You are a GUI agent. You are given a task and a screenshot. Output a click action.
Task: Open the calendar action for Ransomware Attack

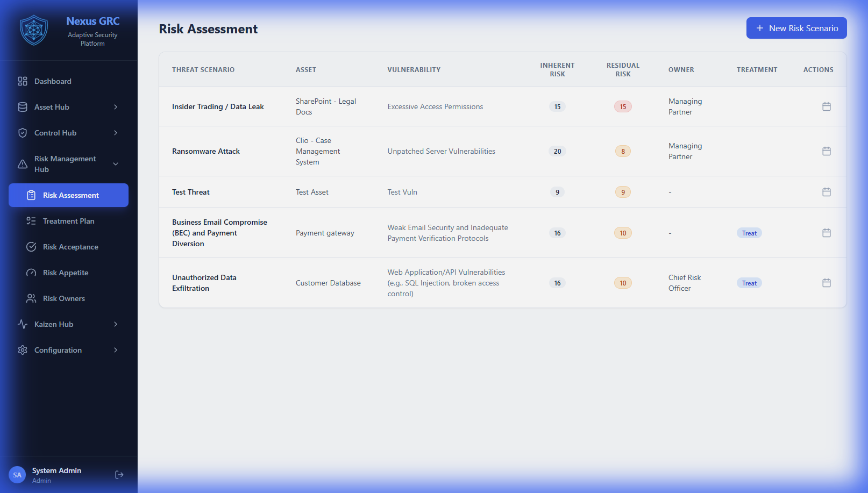(827, 151)
